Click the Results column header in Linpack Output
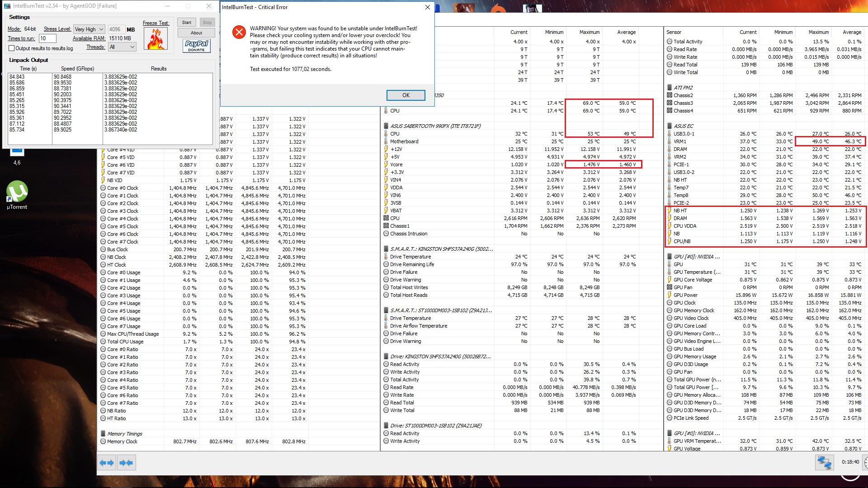Image resolution: width=868 pixels, height=488 pixels. pos(159,69)
